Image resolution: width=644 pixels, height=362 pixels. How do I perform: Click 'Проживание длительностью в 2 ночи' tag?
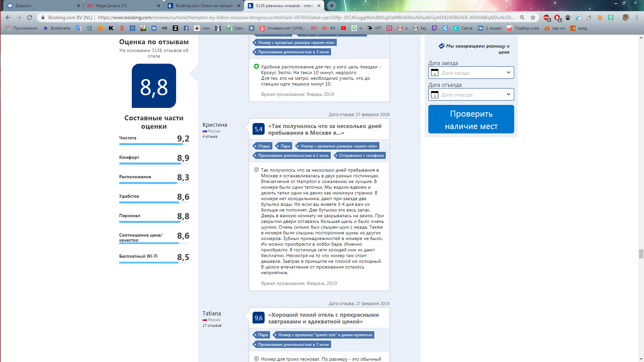click(x=291, y=345)
